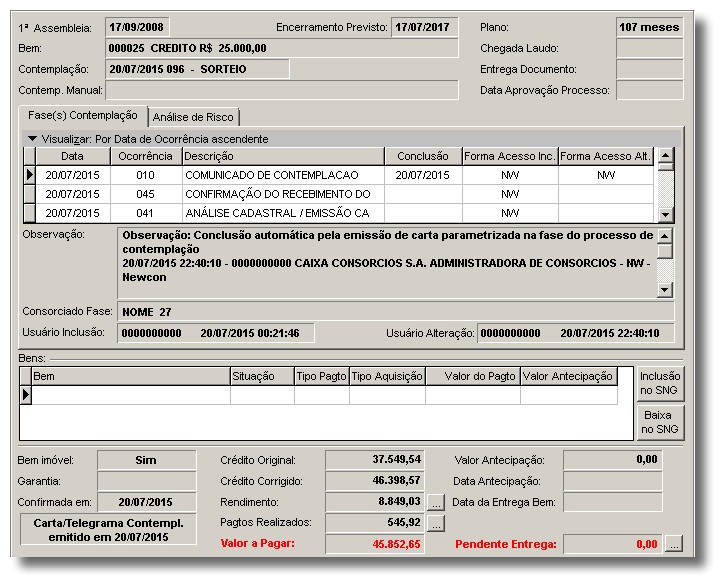The width and height of the screenshot is (717, 582).
Task: Click the empty Chegada Laudo field
Action: (x=649, y=48)
